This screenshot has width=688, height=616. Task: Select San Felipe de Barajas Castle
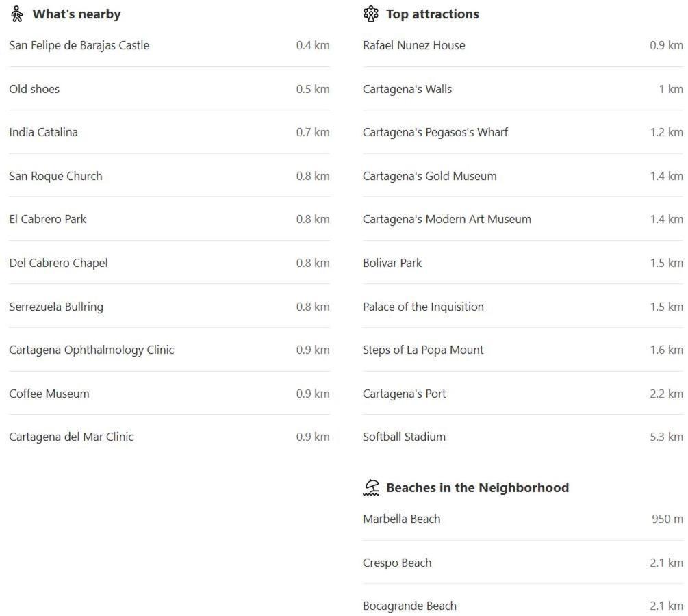[79, 45]
